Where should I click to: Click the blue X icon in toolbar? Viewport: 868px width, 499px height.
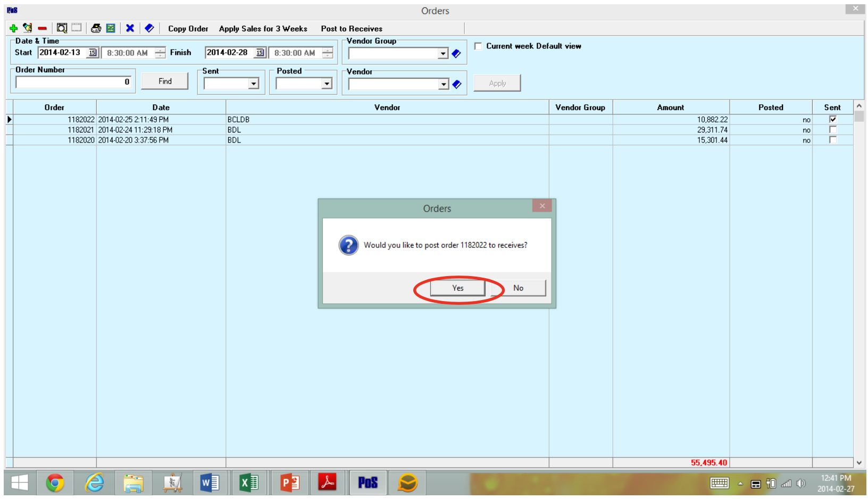(130, 28)
